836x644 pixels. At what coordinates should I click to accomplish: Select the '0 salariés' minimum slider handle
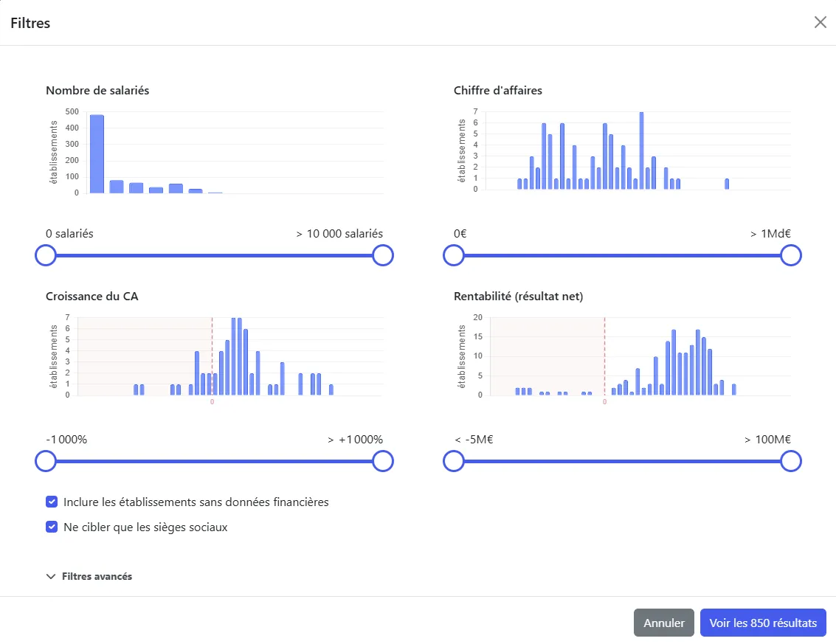46,255
